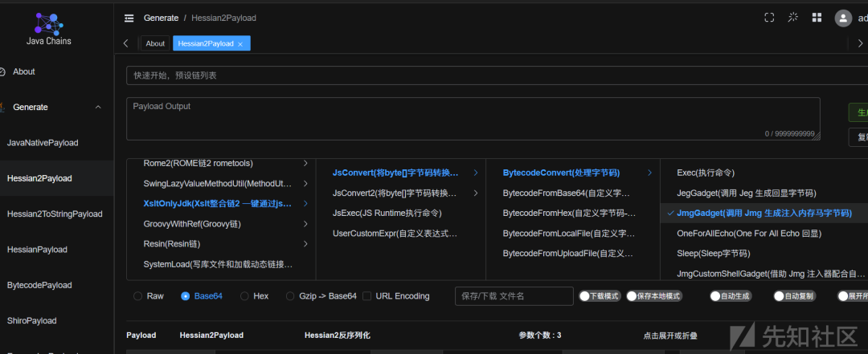Expand the XsltOnlyJdk chevron
Image resolution: width=868 pixels, height=354 pixels.
tap(305, 204)
